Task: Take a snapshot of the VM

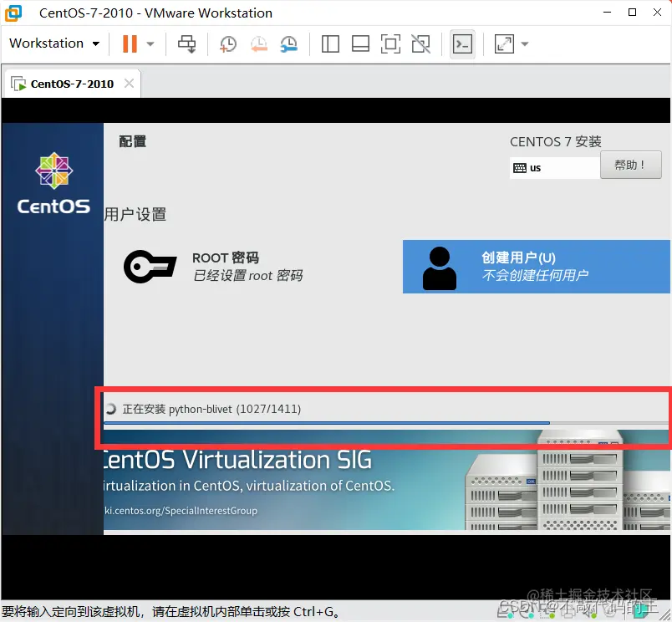Action: coord(228,43)
